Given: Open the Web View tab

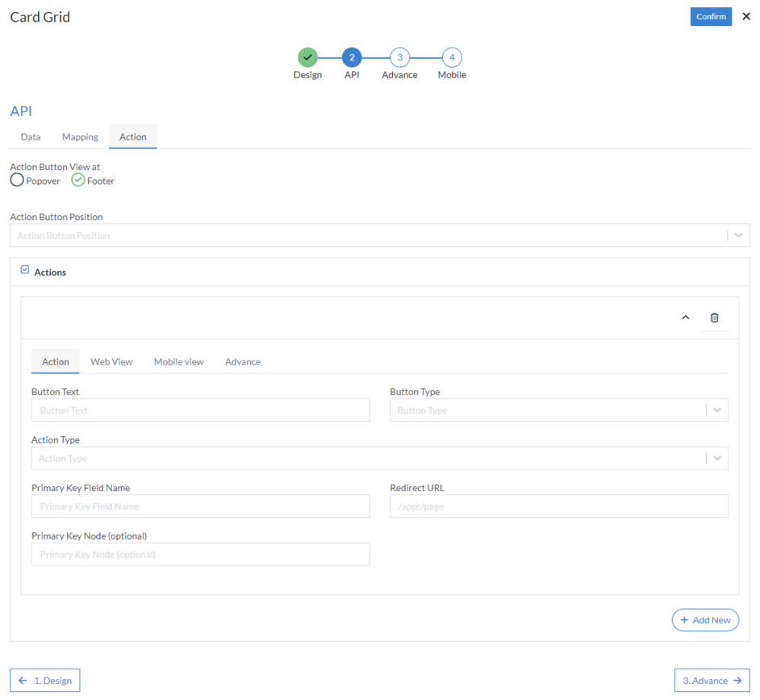Looking at the screenshot, I should pos(111,361).
